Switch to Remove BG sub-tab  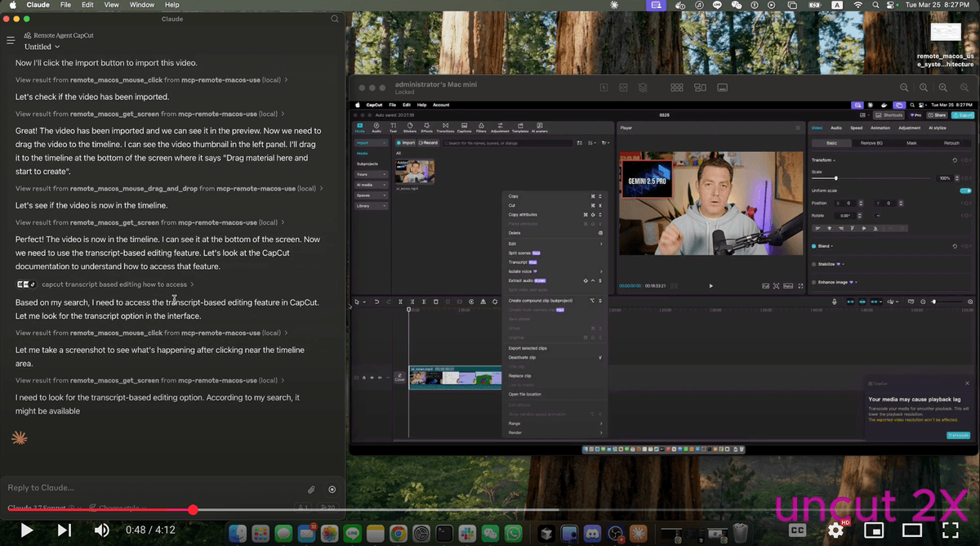[871, 143]
